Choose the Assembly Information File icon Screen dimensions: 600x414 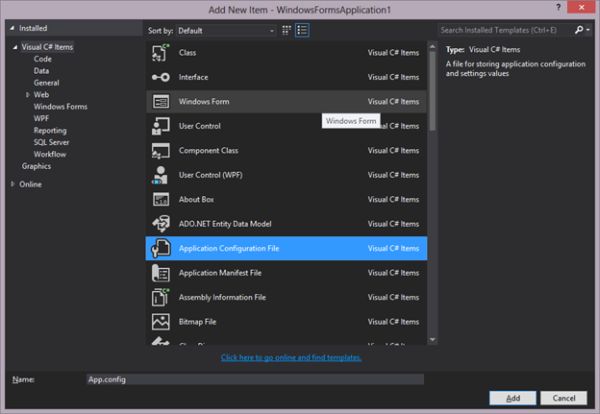(x=161, y=297)
